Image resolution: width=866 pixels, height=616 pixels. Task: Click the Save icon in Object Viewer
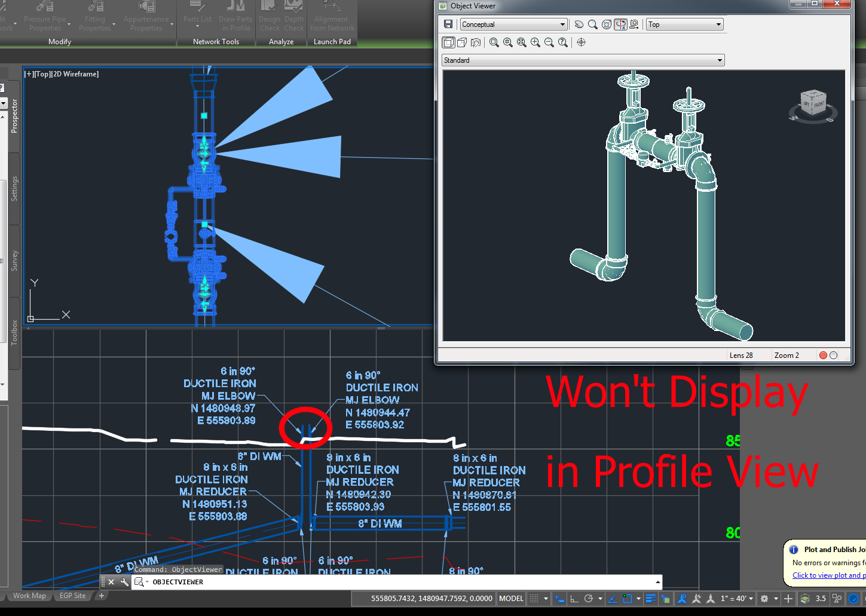point(448,24)
